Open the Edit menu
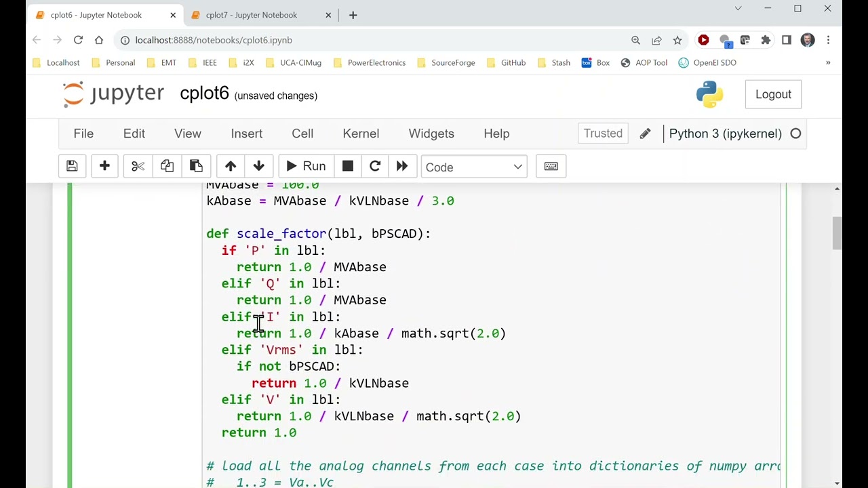868x488 pixels. pos(134,134)
